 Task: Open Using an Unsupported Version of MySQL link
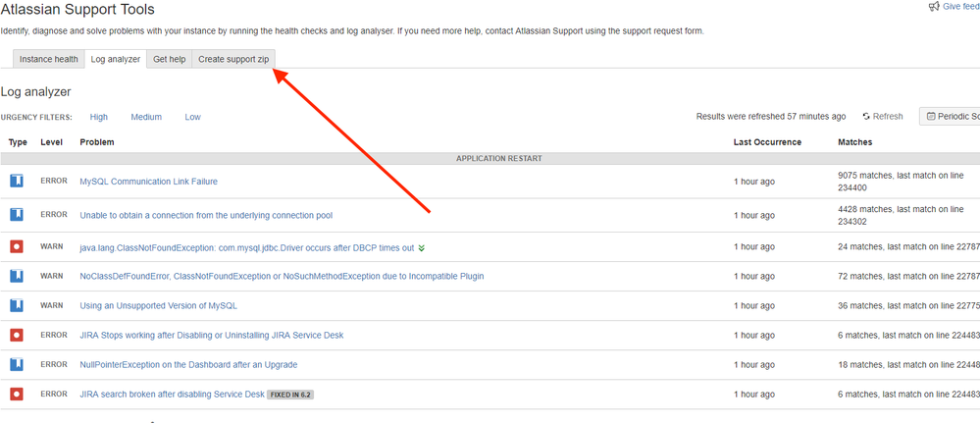click(x=158, y=306)
